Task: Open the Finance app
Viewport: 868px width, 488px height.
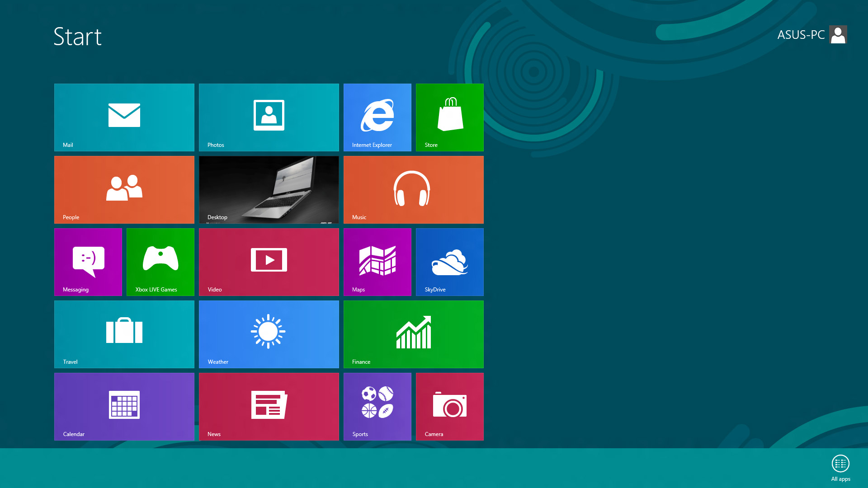Action: (413, 333)
